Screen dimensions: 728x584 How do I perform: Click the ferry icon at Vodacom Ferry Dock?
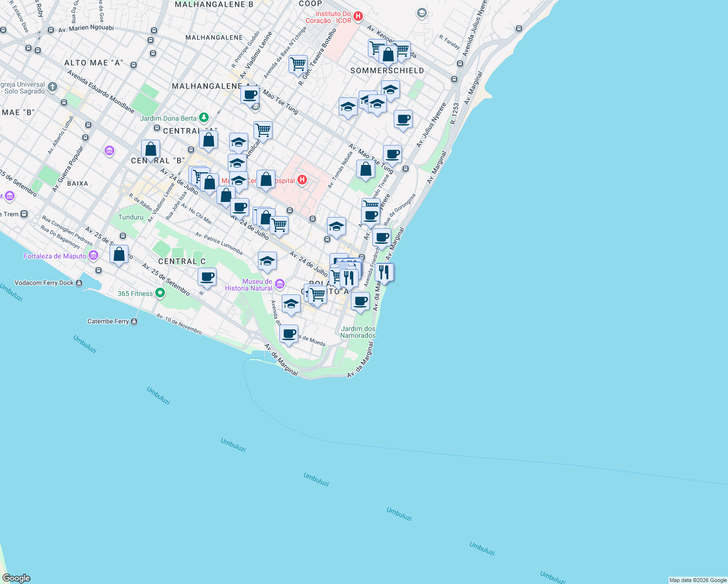point(79,283)
